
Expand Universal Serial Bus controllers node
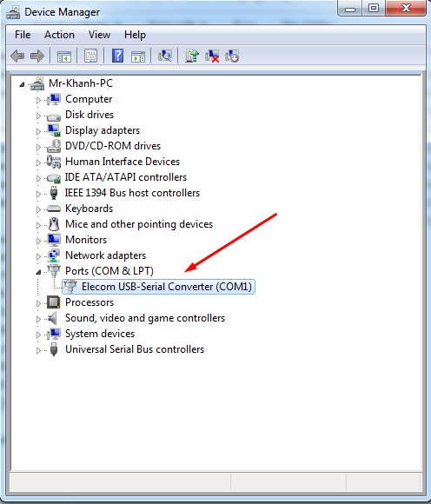tap(38, 350)
